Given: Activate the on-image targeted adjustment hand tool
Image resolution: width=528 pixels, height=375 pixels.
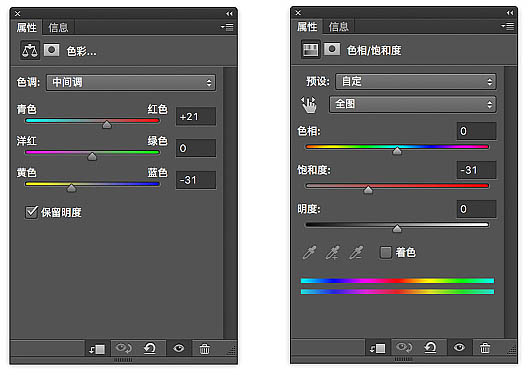Looking at the screenshot, I should [x=309, y=105].
